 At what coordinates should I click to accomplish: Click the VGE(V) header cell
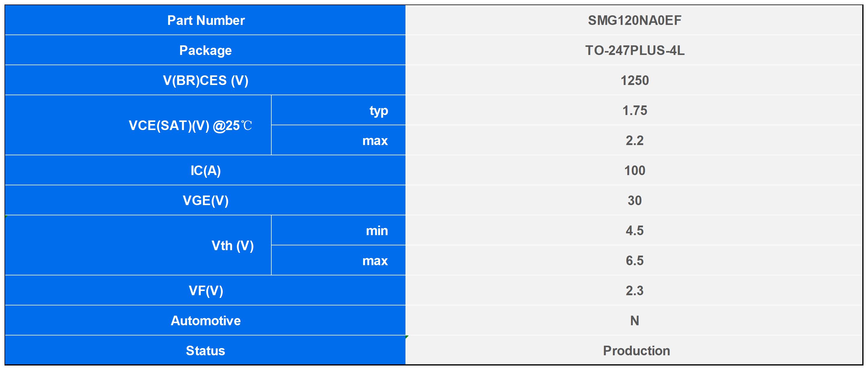[x=206, y=200]
